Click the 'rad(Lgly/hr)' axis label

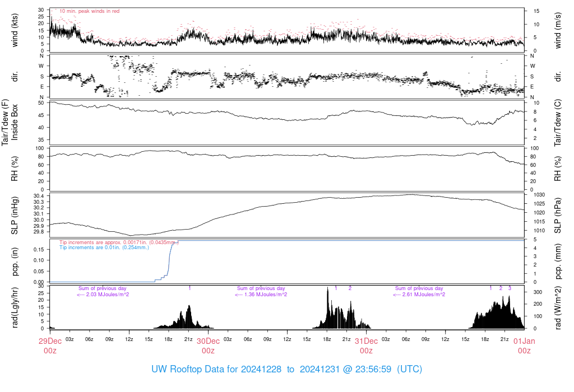(15, 307)
